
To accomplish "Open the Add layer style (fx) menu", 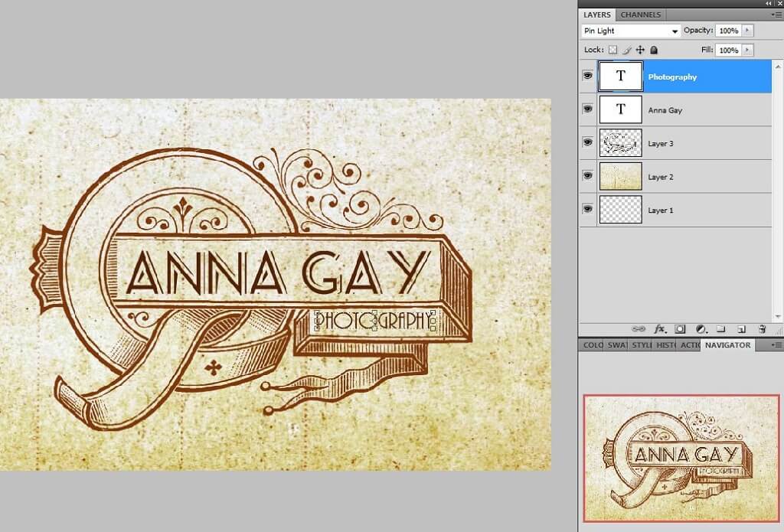I will click(660, 329).
